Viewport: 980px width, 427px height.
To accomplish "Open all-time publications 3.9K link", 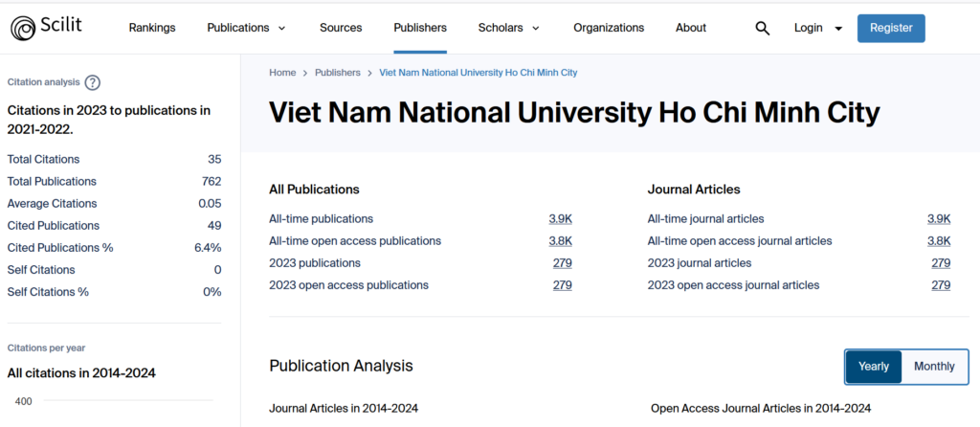I will point(560,219).
